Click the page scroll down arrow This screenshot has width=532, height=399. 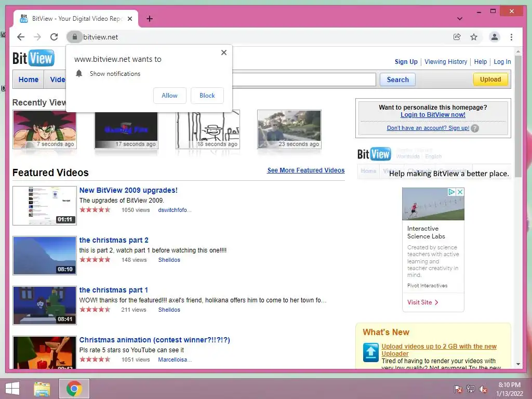(x=518, y=364)
